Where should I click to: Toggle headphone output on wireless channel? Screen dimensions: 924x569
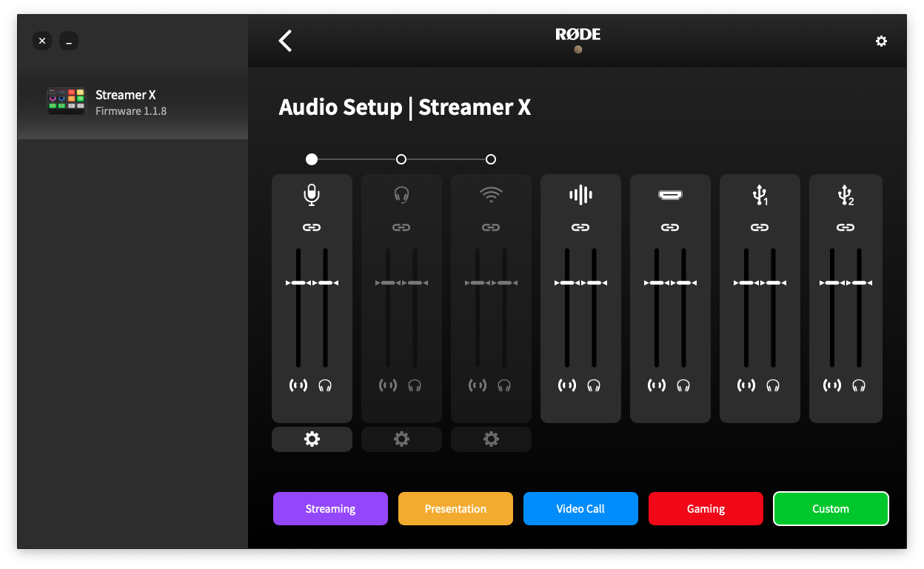point(504,385)
